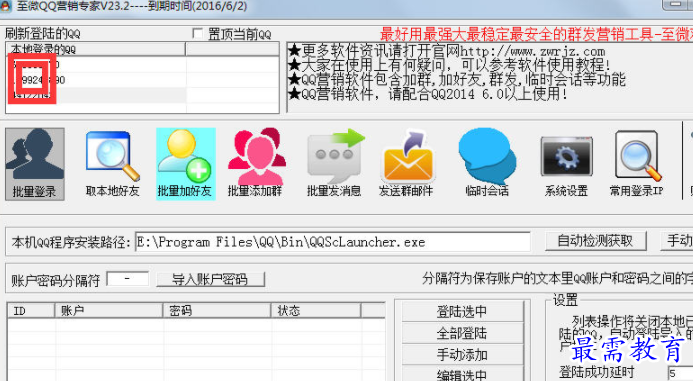Click the 自动检测获取 button
The height and width of the screenshot is (381, 693).
tap(595, 241)
